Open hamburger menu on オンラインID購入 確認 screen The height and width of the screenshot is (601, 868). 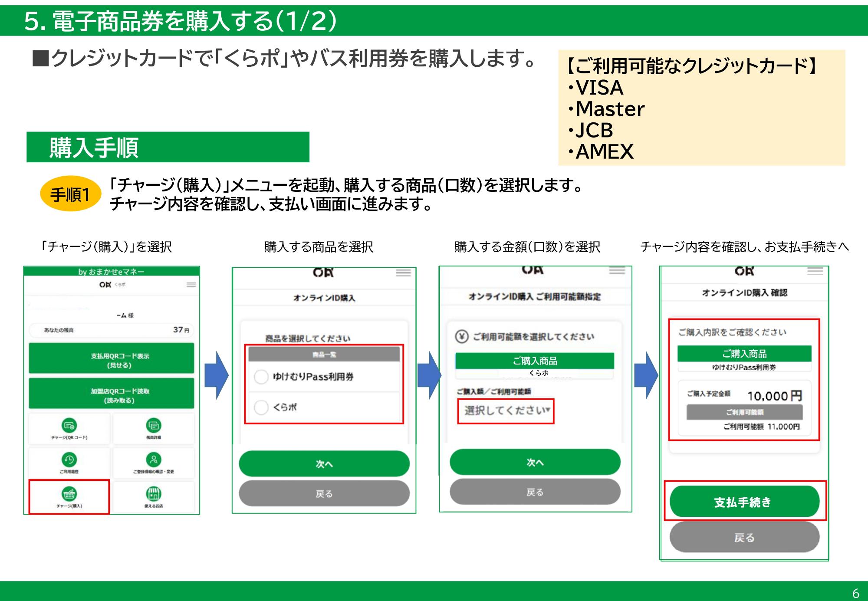815,271
